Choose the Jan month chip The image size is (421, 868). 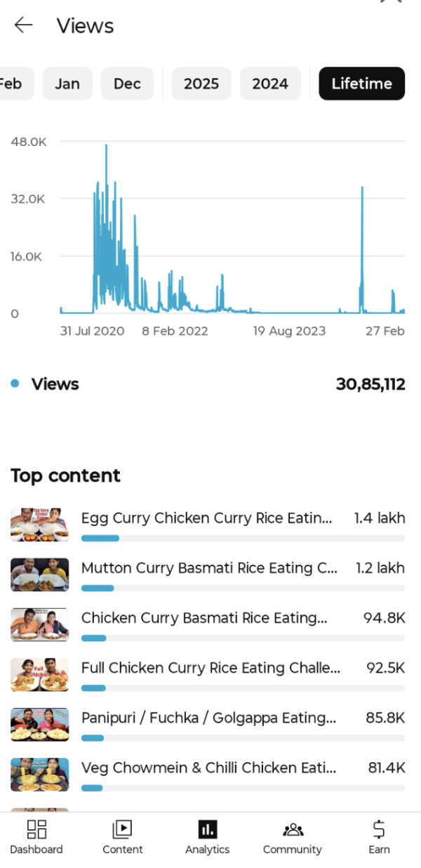pyautogui.click(x=67, y=84)
